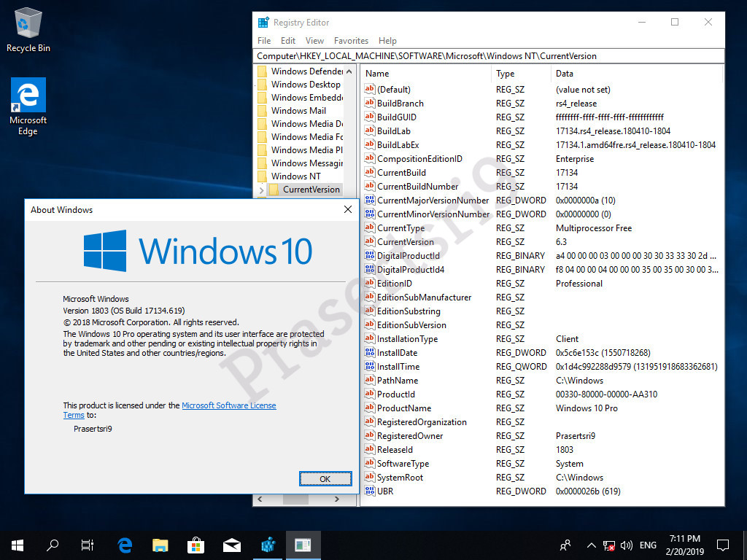The image size is (747, 560).
Task: Open network status tray icon
Action: 608,545
